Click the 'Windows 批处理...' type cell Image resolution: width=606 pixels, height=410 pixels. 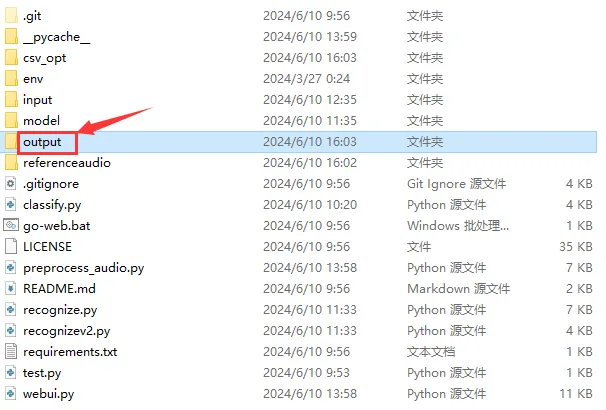[458, 225]
